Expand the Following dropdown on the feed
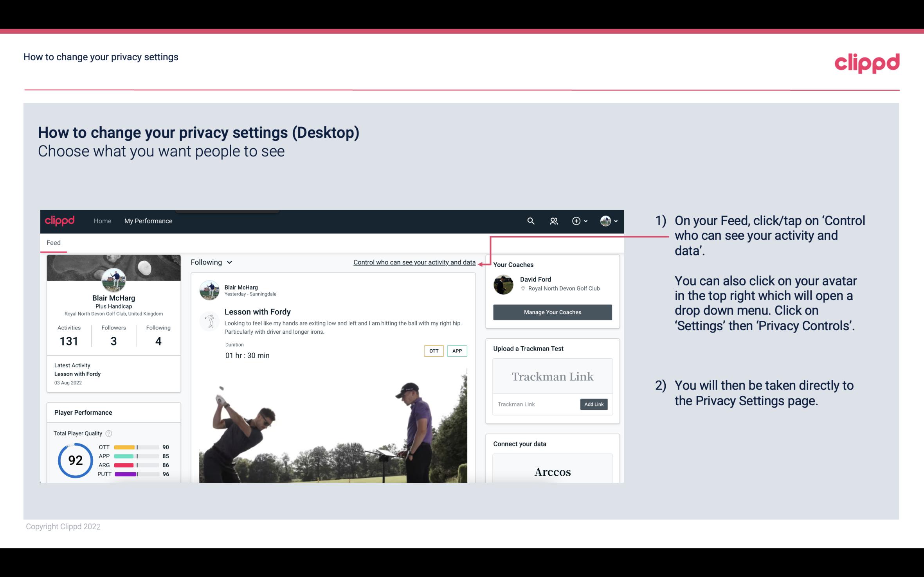 click(x=210, y=262)
